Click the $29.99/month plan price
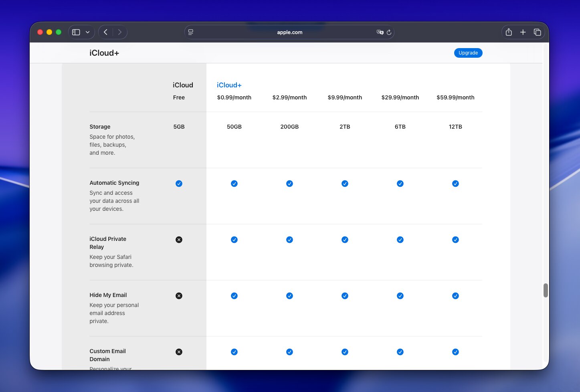 [400, 97]
